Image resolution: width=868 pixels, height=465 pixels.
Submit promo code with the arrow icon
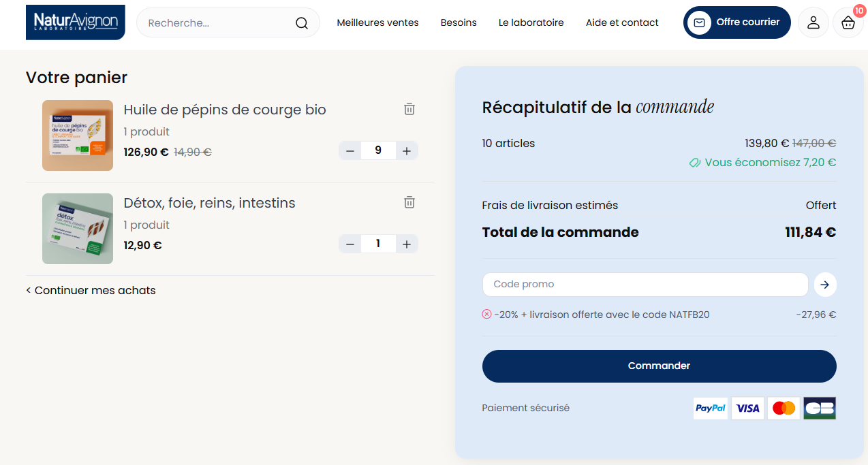(824, 285)
